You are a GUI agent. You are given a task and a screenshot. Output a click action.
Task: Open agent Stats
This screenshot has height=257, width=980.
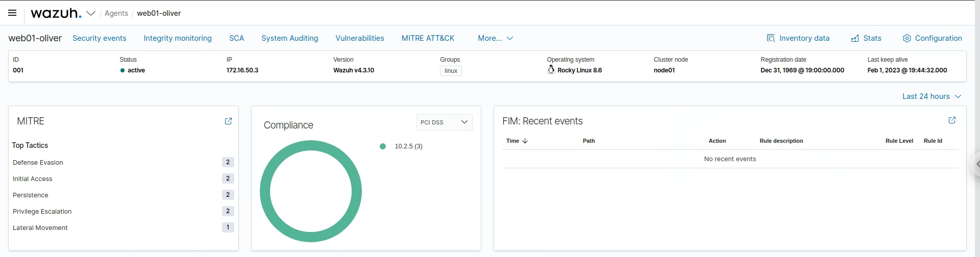click(866, 38)
